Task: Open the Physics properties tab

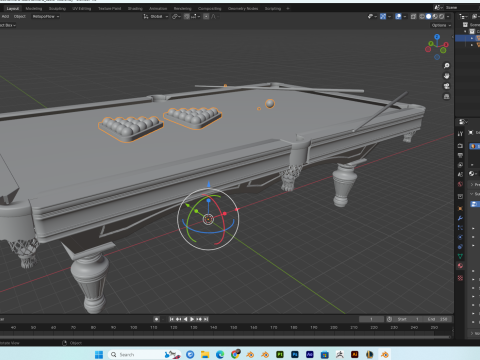Action: click(x=460, y=237)
